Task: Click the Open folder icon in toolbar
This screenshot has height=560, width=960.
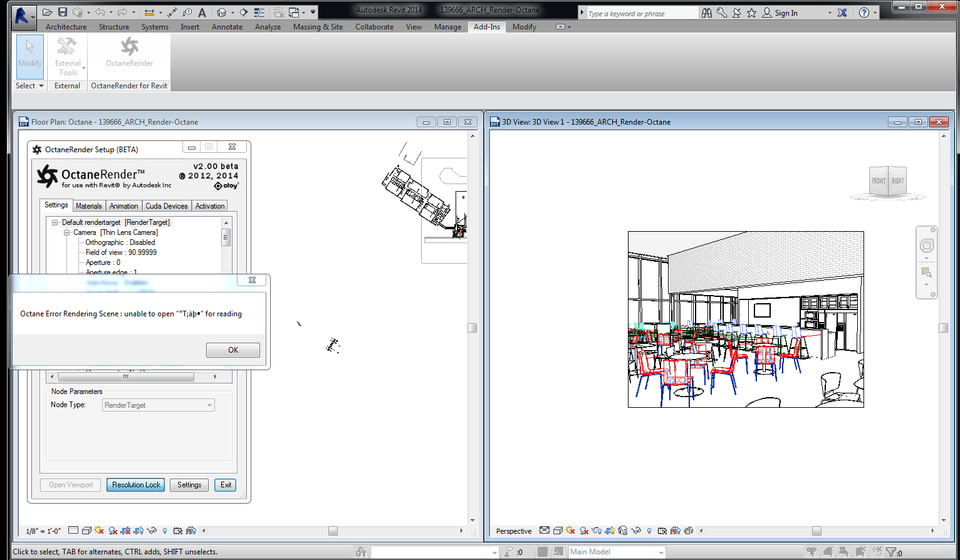Action: [x=47, y=12]
